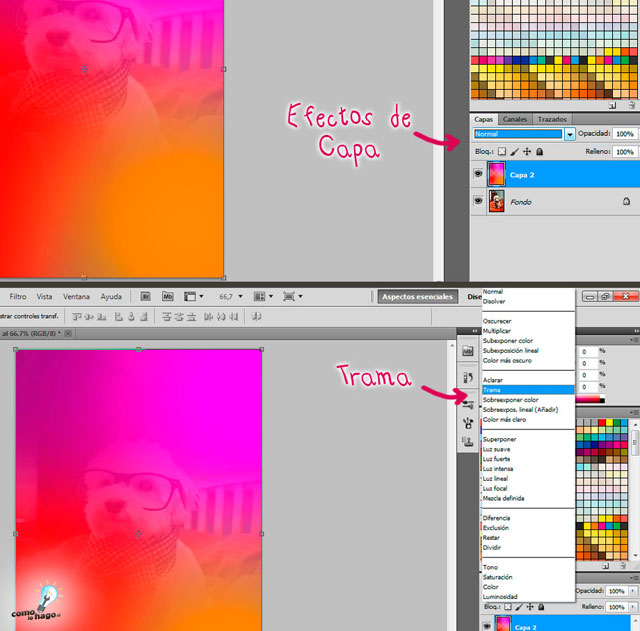Open the Ayuda menu
This screenshot has width=640, height=631.
click(111, 296)
